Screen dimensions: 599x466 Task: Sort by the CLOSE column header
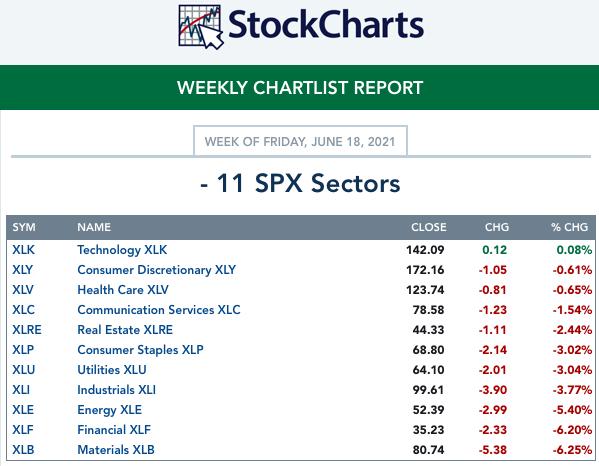point(429,227)
